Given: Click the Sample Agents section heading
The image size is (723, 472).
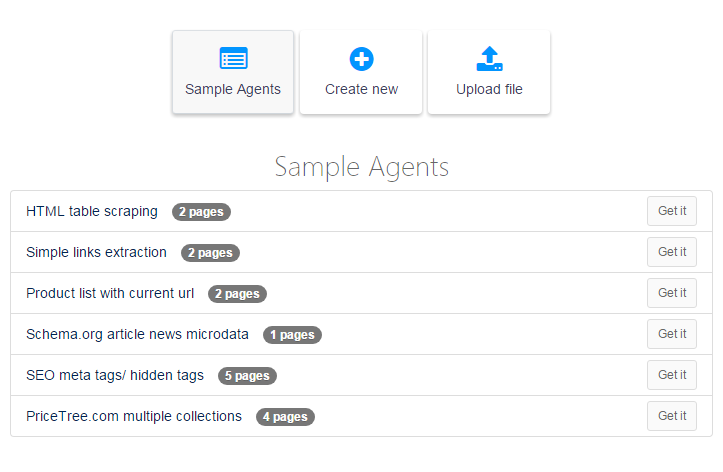Looking at the screenshot, I should 362,167.
